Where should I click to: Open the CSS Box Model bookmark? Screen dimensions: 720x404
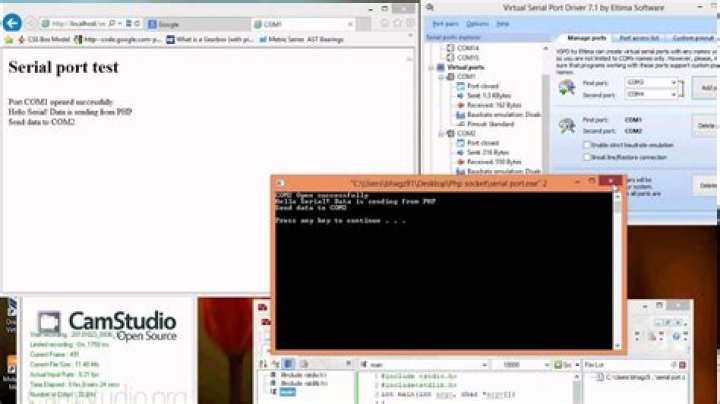click(44, 39)
